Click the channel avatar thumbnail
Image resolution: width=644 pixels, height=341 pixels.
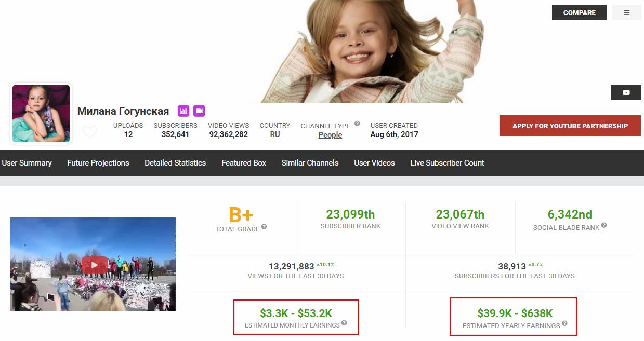41,114
